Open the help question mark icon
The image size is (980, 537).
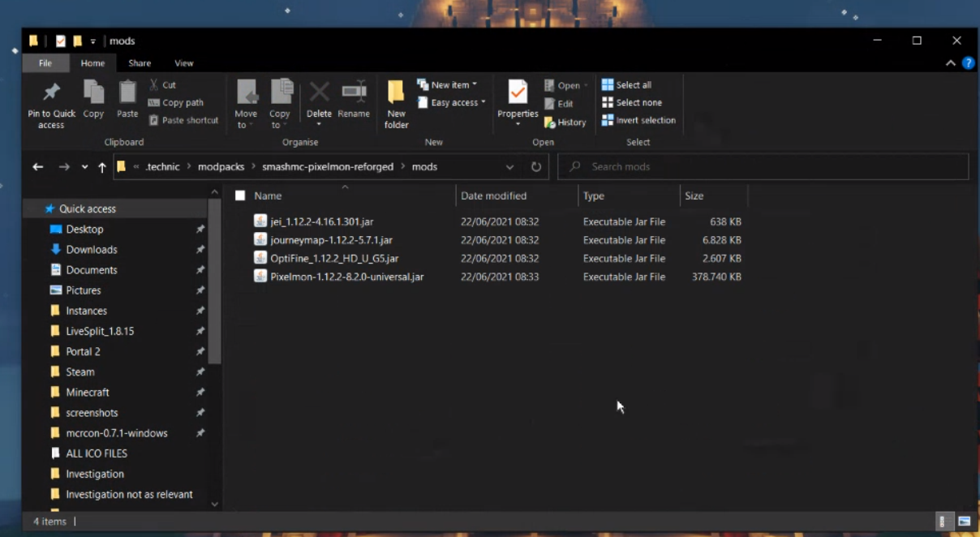click(x=968, y=62)
